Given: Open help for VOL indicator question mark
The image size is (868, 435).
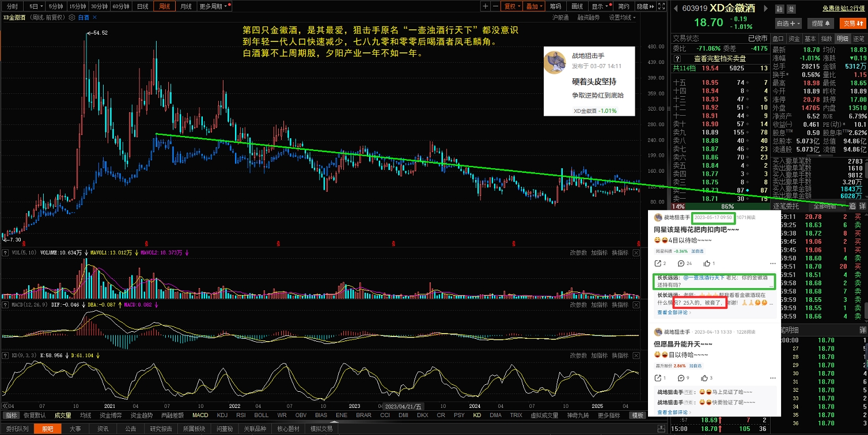Looking at the screenshot, I should [6, 252].
